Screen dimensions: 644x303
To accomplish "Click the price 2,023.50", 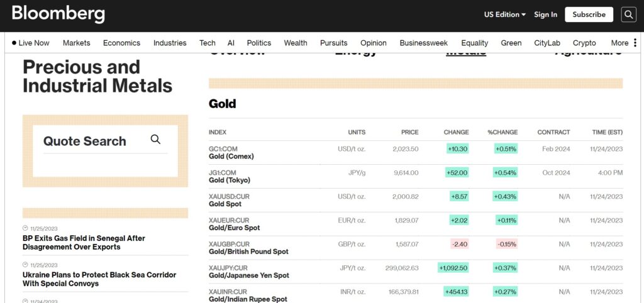I will [x=406, y=148].
